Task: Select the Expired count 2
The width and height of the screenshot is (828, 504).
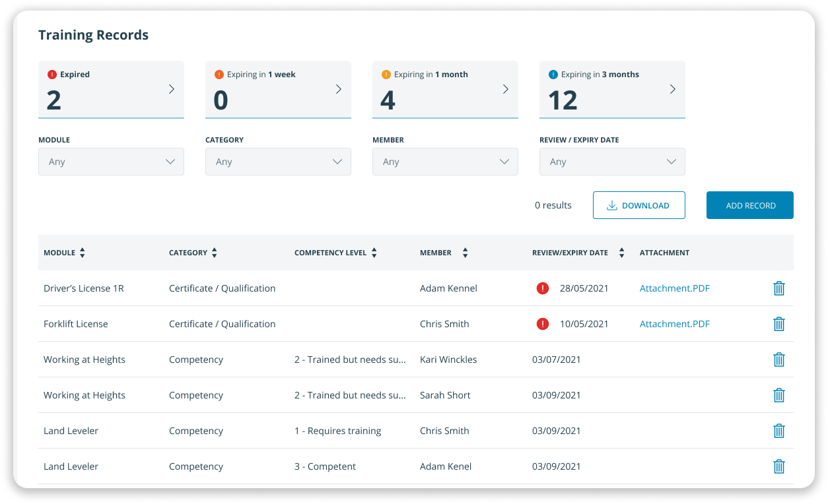Action: [54, 100]
